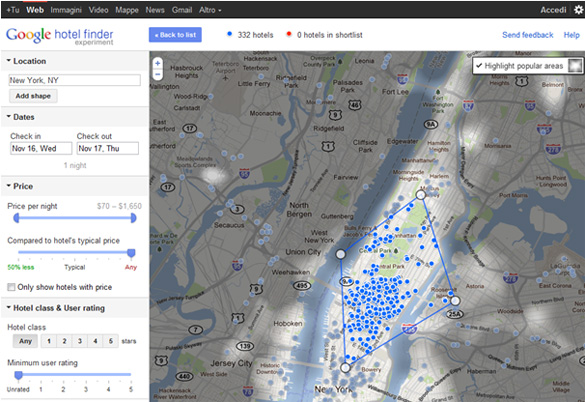Collapse the Location section

(26, 61)
